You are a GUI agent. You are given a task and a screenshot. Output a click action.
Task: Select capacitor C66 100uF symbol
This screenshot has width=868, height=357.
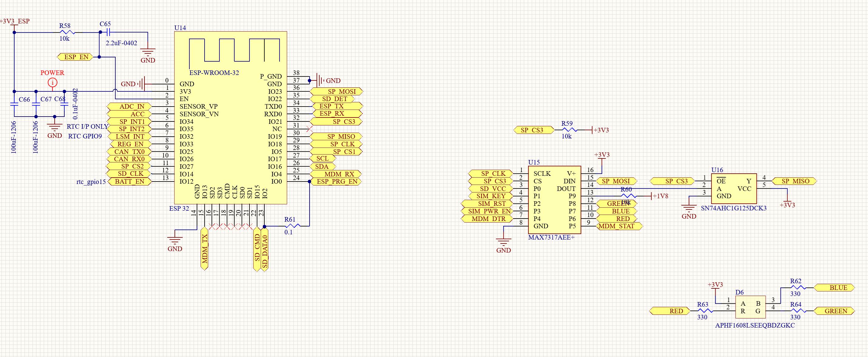click(14, 104)
